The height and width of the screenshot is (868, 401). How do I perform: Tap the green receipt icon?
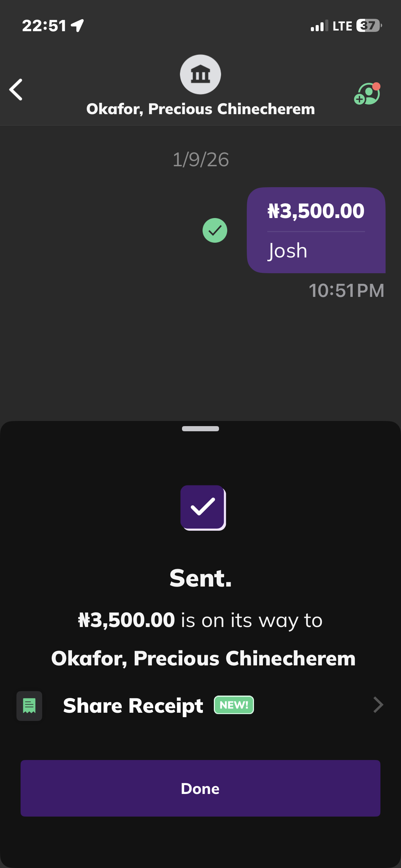[29, 706]
